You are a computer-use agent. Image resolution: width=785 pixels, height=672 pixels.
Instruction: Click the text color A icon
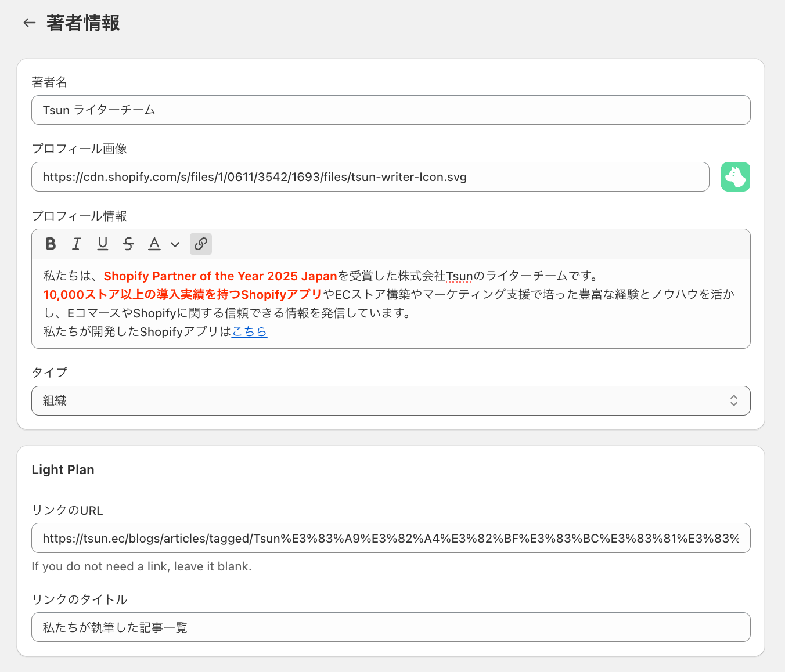[x=154, y=244]
